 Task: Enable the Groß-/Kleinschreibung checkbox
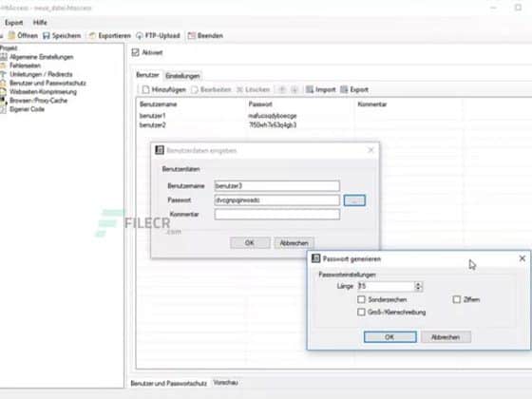[x=361, y=313]
